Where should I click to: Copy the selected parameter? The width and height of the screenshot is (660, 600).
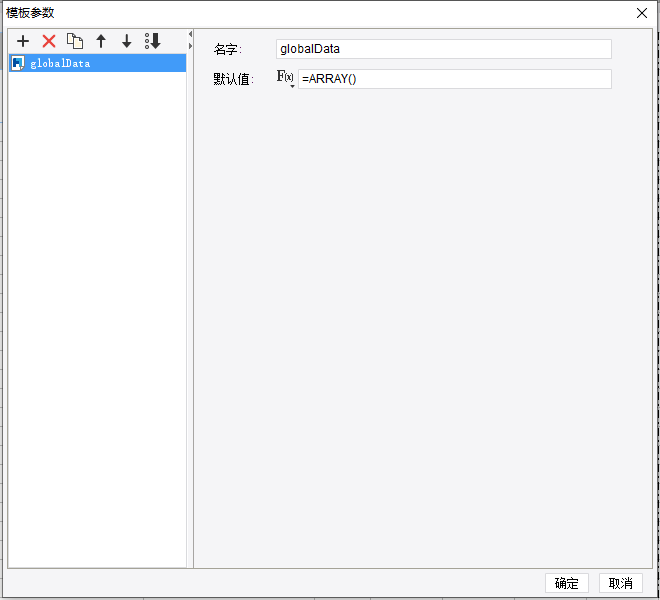coord(75,41)
